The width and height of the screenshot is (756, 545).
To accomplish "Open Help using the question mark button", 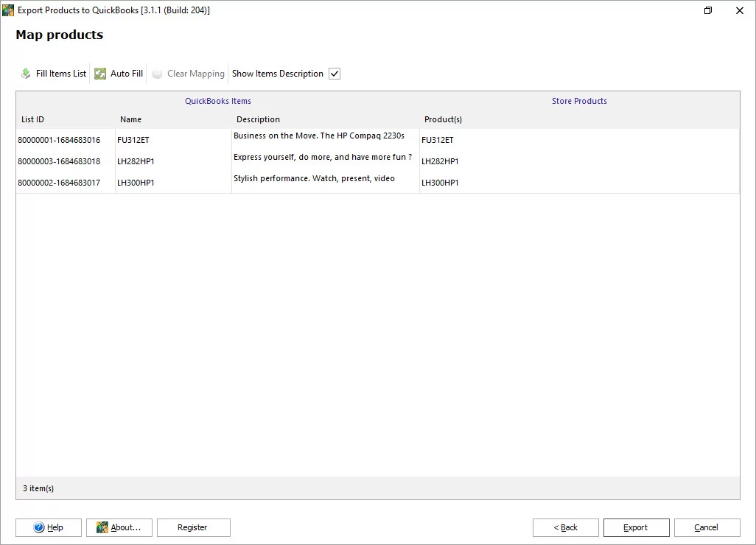I will 49,527.
